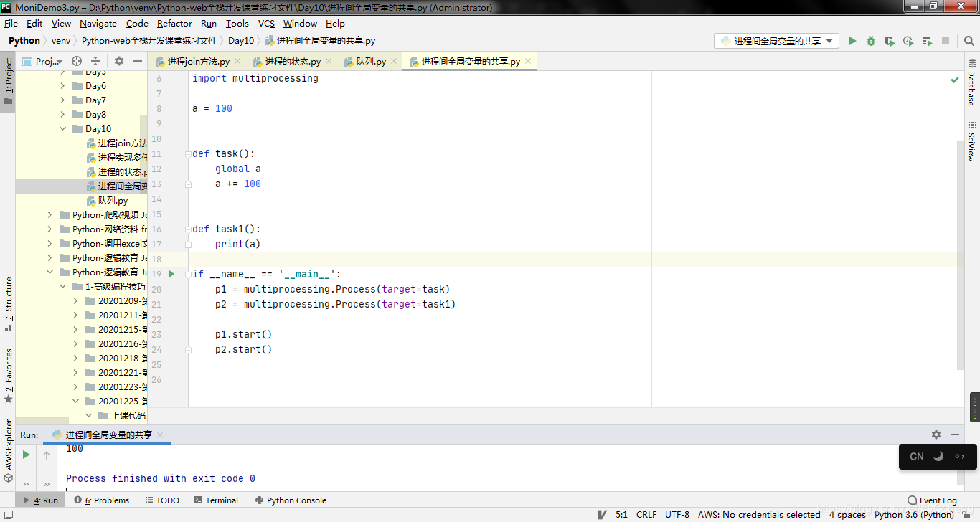Click the profile run icon
980x522 pixels.
[908, 41]
